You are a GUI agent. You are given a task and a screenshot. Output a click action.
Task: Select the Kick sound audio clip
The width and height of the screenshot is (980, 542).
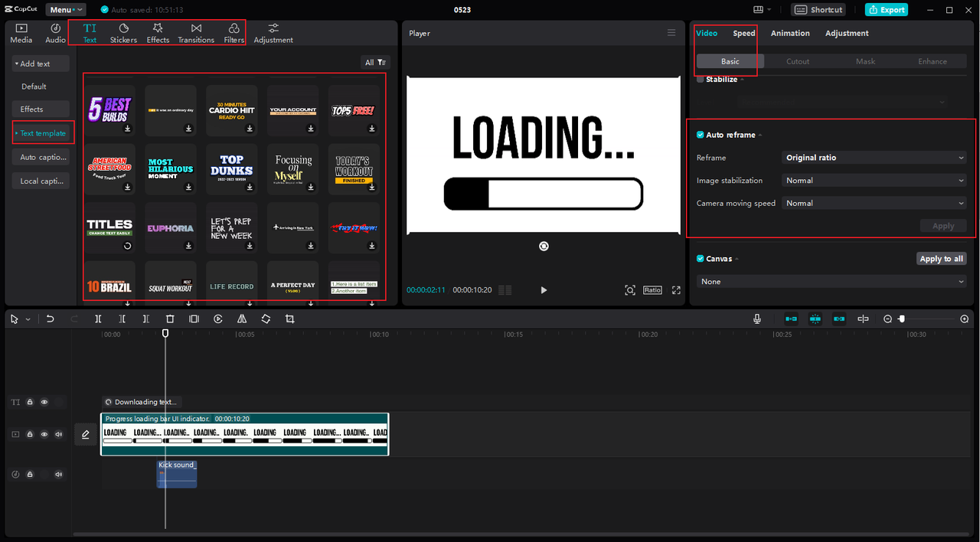click(x=177, y=475)
